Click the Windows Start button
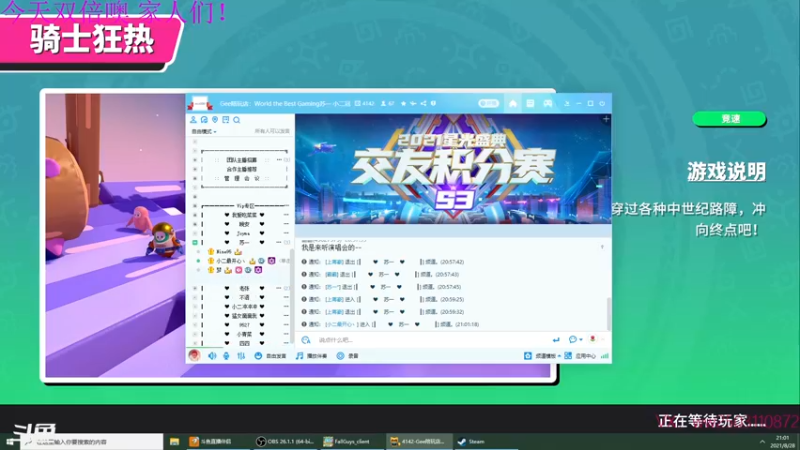Screen dimensions: 800x450 tap(10, 441)
